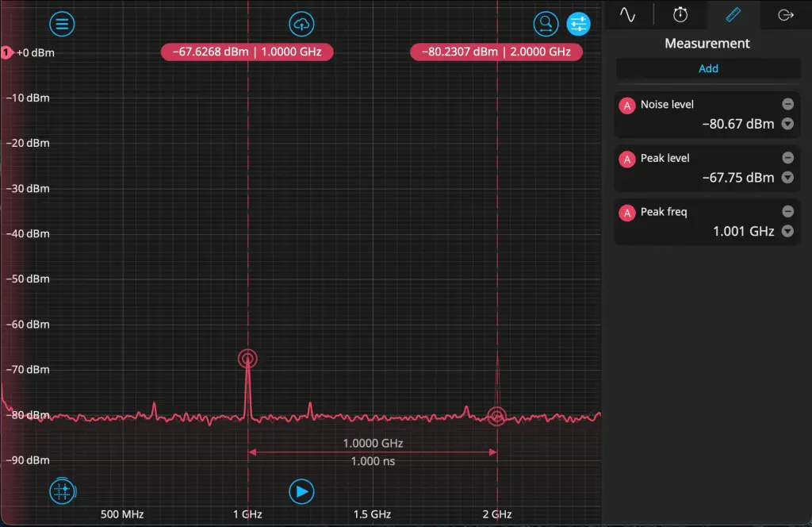This screenshot has width=812, height=527.
Task: Click the 1.000 ns delta time readout
Action: click(373, 461)
